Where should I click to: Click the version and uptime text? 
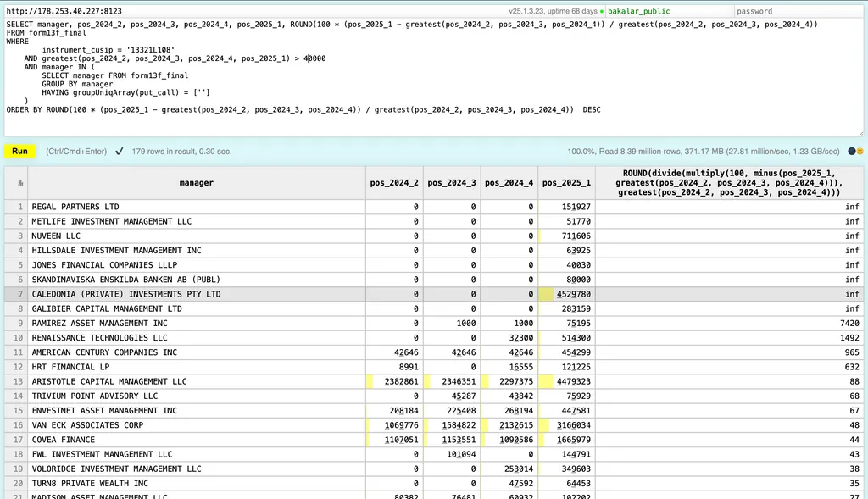pos(553,12)
